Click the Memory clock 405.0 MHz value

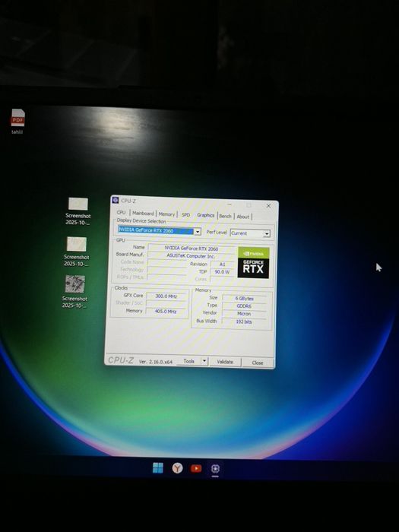pos(166,311)
